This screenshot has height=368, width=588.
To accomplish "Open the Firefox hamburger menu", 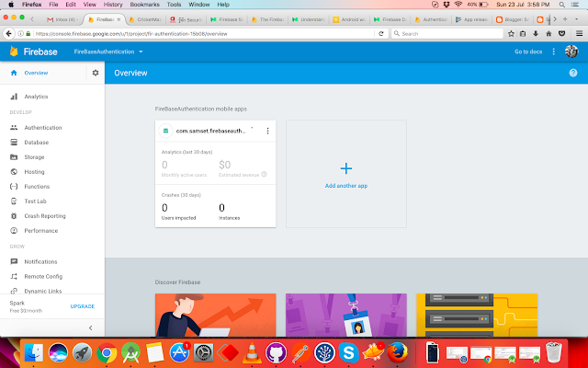I will tap(579, 34).
